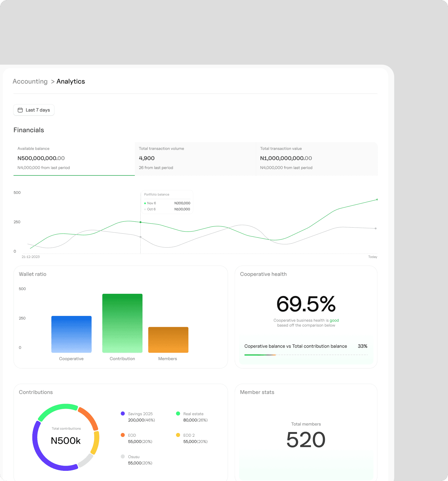Open the Last 7 days date filter
This screenshot has height=481, width=448.
[x=34, y=110]
